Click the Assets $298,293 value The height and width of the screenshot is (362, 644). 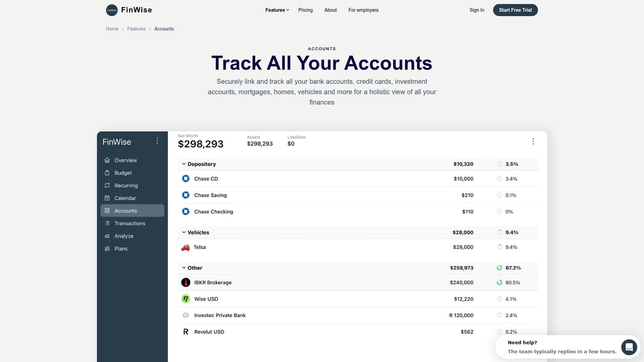(260, 144)
